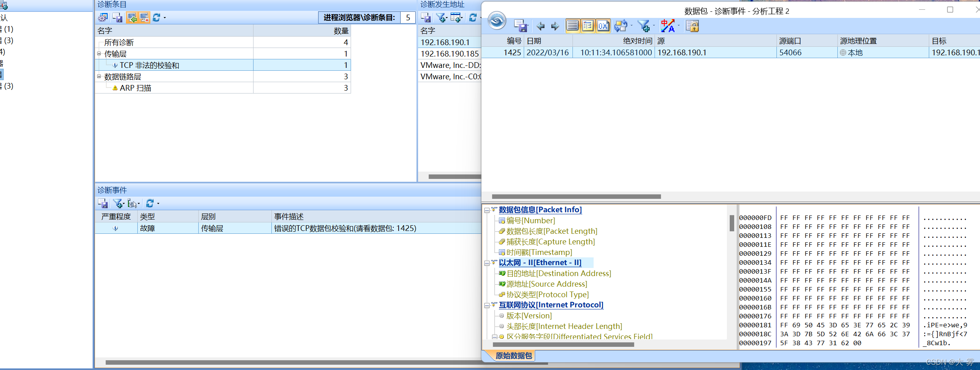The image size is (980, 370).
Task: Sort by 类型 column header
Action: point(168,217)
